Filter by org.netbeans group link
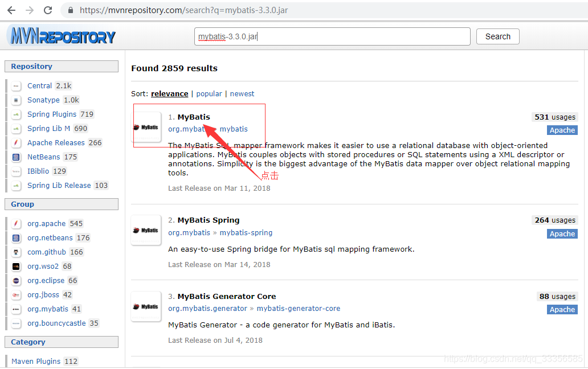The height and width of the screenshot is (369, 588). [x=50, y=238]
